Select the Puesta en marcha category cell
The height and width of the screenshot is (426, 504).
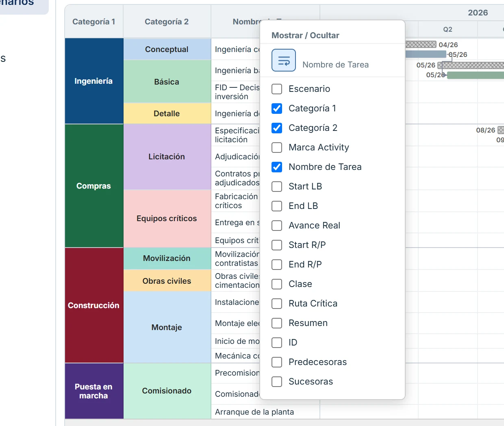tap(94, 391)
